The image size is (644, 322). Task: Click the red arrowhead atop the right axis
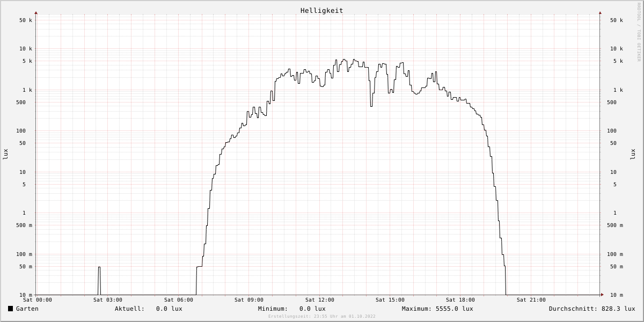pyautogui.click(x=600, y=12)
